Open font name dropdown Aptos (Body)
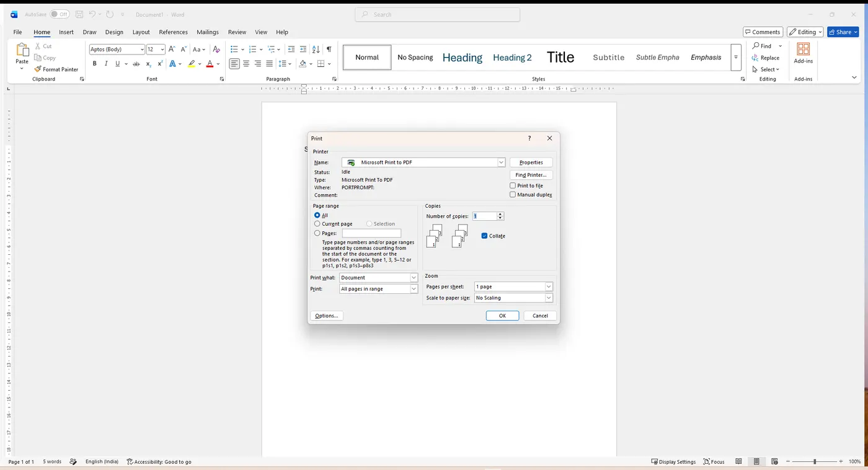The width and height of the screenshot is (868, 470). point(142,49)
